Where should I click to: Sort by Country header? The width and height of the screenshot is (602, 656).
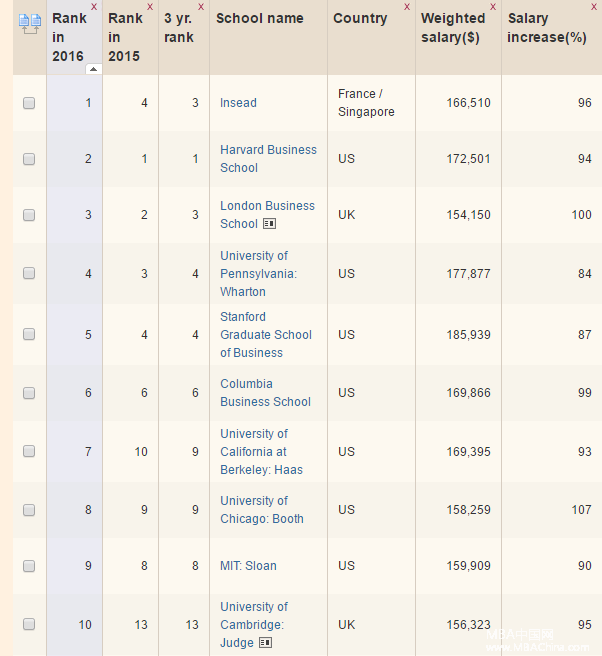pyautogui.click(x=360, y=18)
